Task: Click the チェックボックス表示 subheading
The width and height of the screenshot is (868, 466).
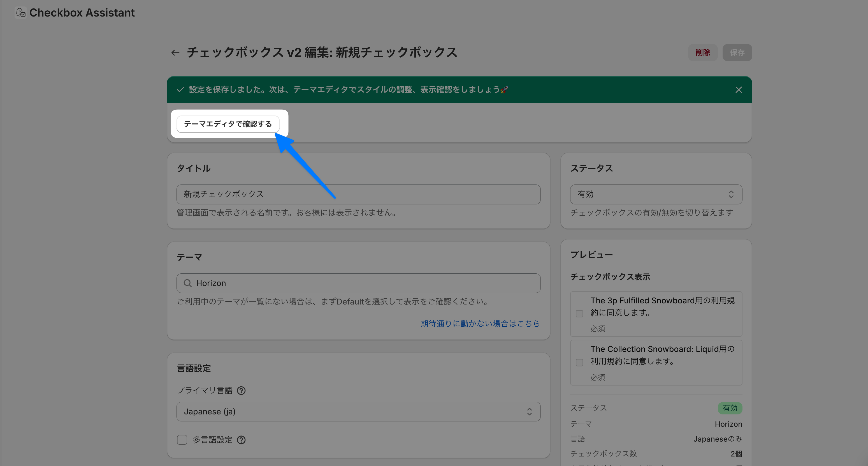Action: pos(610,277)
